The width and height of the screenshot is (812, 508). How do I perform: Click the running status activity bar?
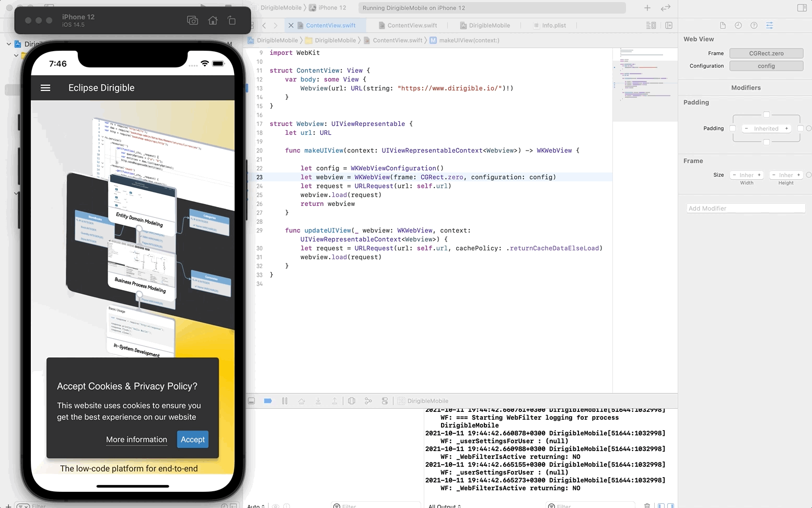click(492, 8)
